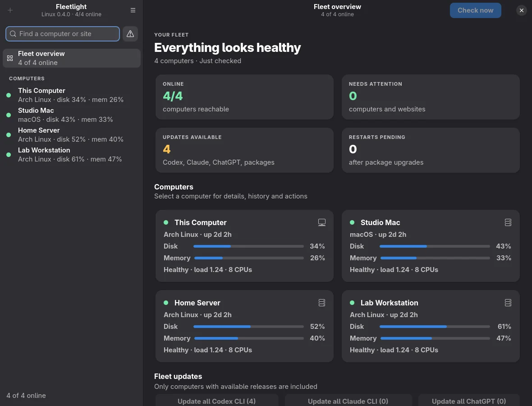Select Studio Mac in the computers list
The height and width of the screenshot is (406, 532).
point(72,115)
